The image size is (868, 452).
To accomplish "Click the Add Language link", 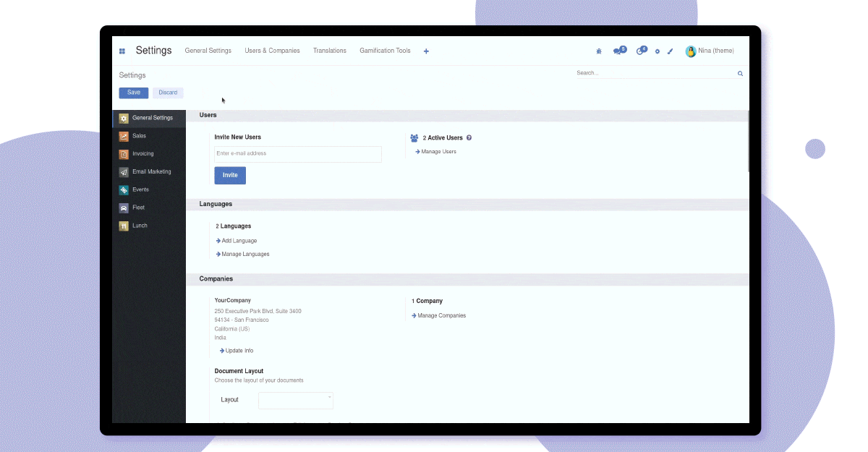I will (x=237, y=241).
